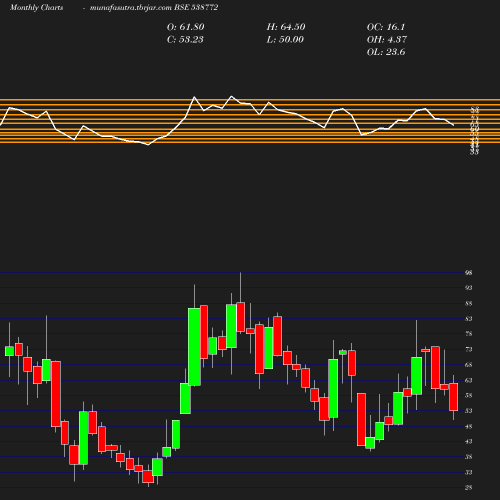Click the "Monthly Charts" title text

[x=36, y=8]
